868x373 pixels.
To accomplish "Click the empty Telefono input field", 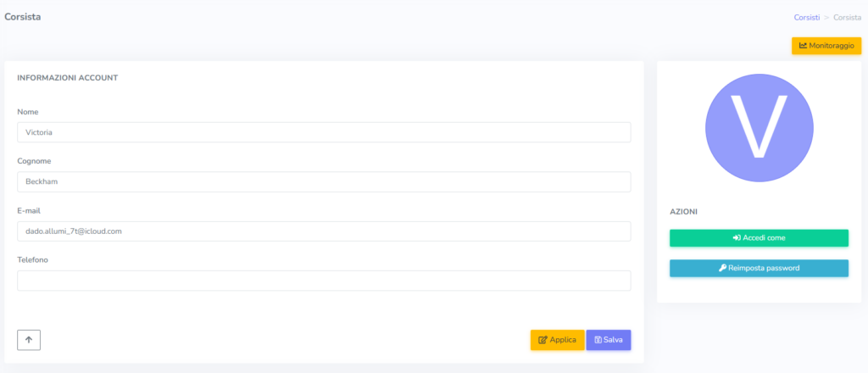I will click(x=324, y=281).
